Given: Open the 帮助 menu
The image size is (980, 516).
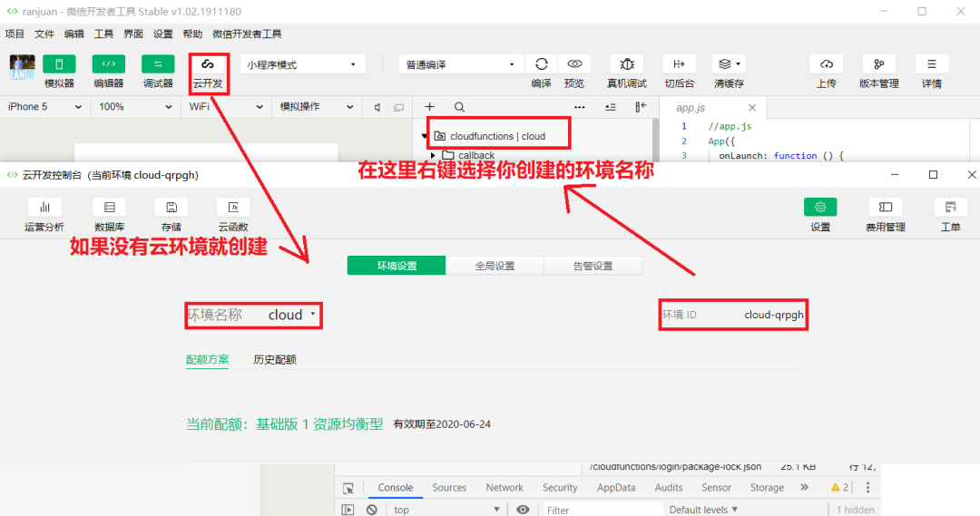Looking at the screenshot, I should pyautogui.click(x=192, y=34).
